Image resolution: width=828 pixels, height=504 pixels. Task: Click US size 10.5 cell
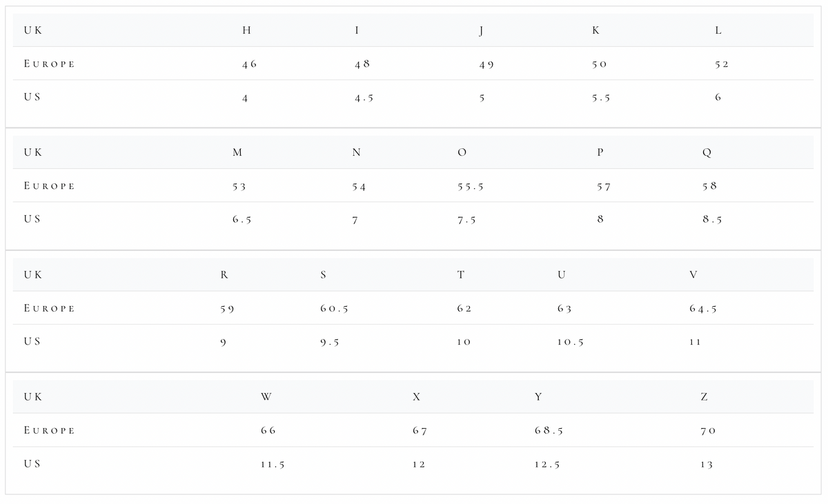coord(571,342)
